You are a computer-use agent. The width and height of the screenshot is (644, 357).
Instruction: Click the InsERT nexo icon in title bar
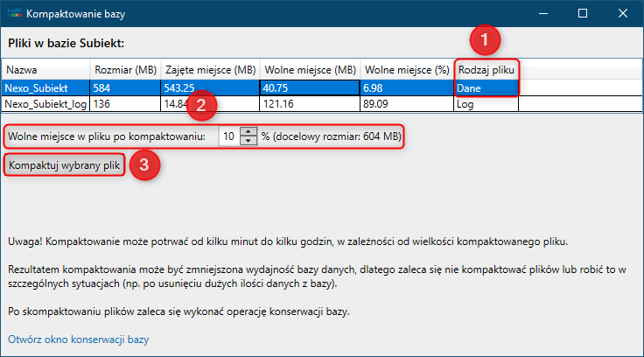[14, 13]
